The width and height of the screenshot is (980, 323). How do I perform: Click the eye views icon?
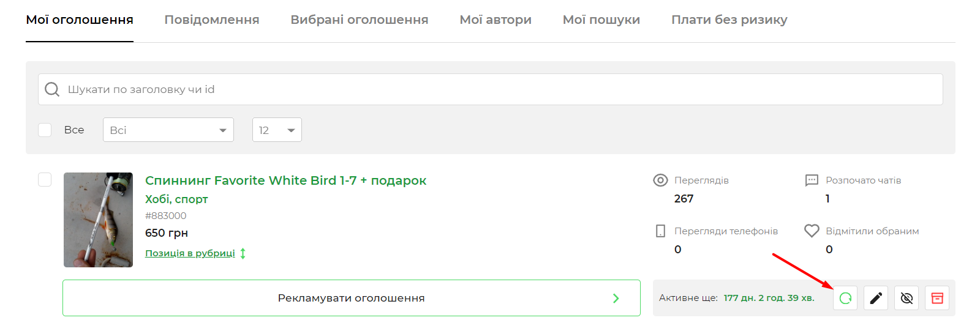(660, 180)
